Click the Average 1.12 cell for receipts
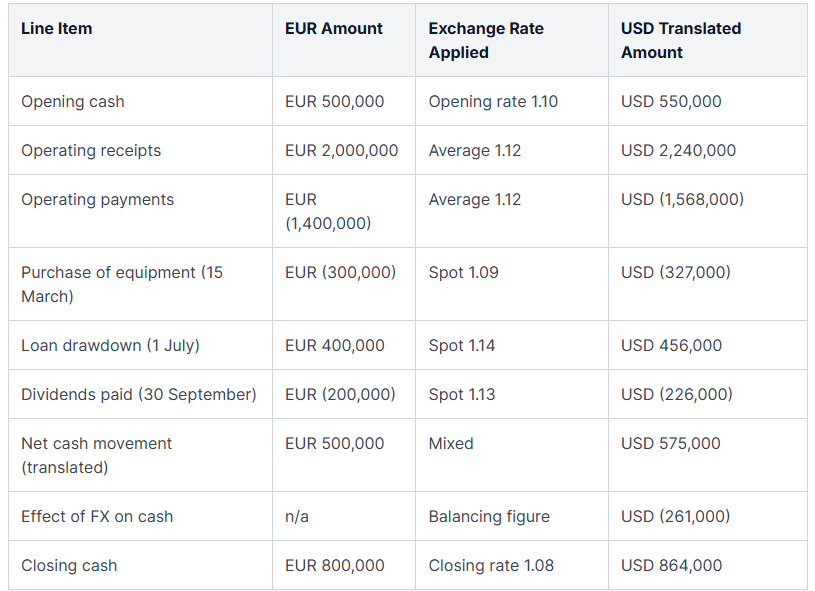 [475, 150]
